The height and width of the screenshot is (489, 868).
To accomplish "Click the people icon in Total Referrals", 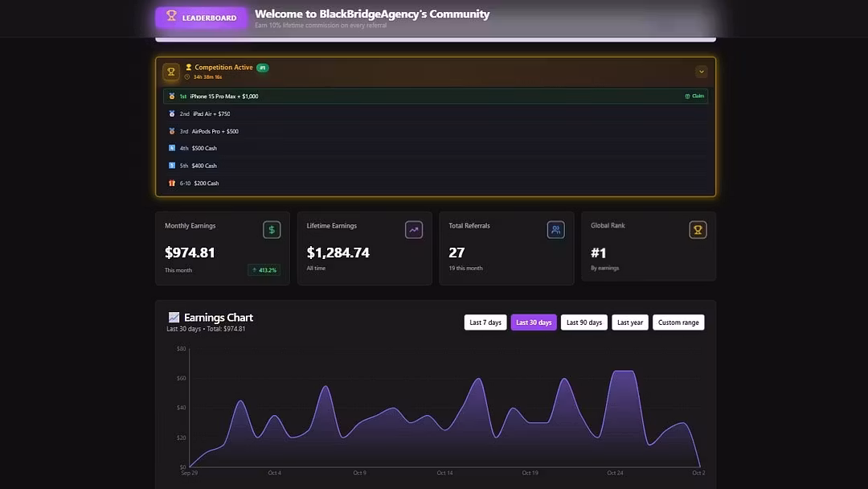I will point(555,230).
